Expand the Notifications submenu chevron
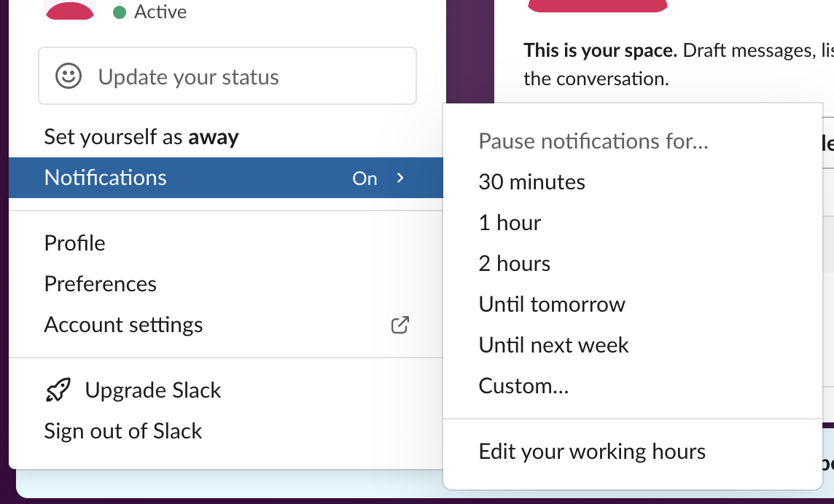Viewport: 834px width, 504px height. (x=400, y=178)
